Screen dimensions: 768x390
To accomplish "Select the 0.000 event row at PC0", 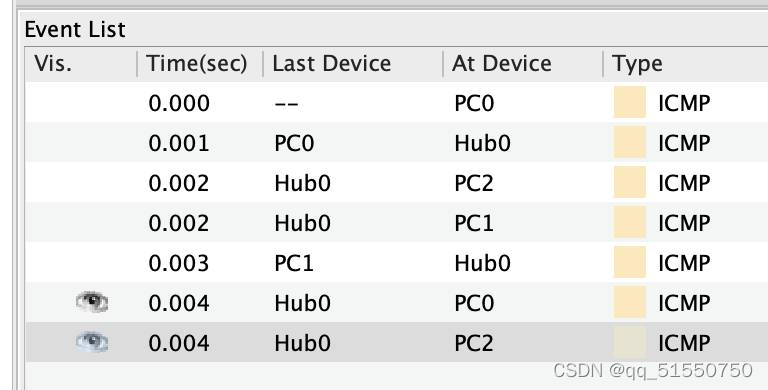I will [x=397, y=102].
